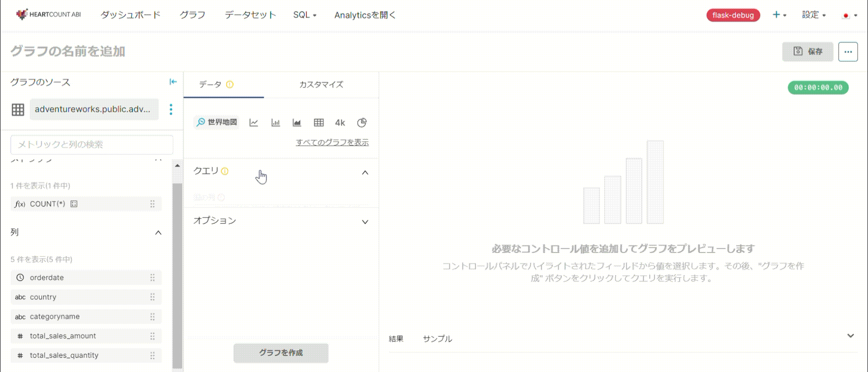Switch to the サンプル tab
This screenshot has width=868, height=372.
(x=437, y=339)
